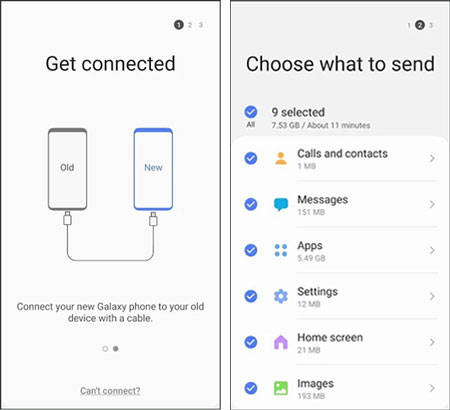This screenshot has height=410, width=450.
Task: Select step 3 indicator on Choose what to send
Action: point(431,25)
